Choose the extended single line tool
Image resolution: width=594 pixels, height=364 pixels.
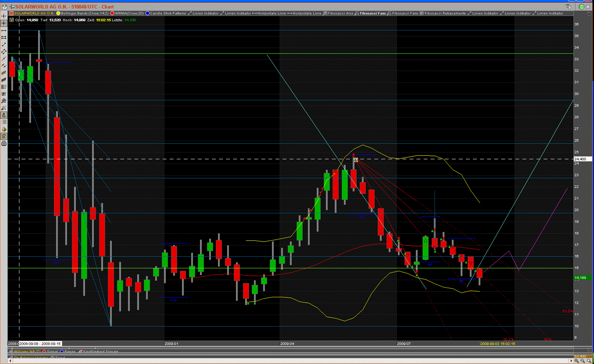click(x=4, y=59)
